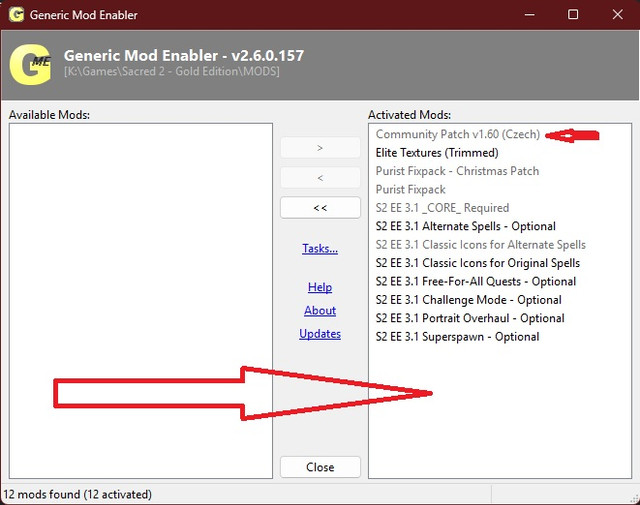
Task: Click the Generic Mod Enabler title bar icon
Action: 16,15
